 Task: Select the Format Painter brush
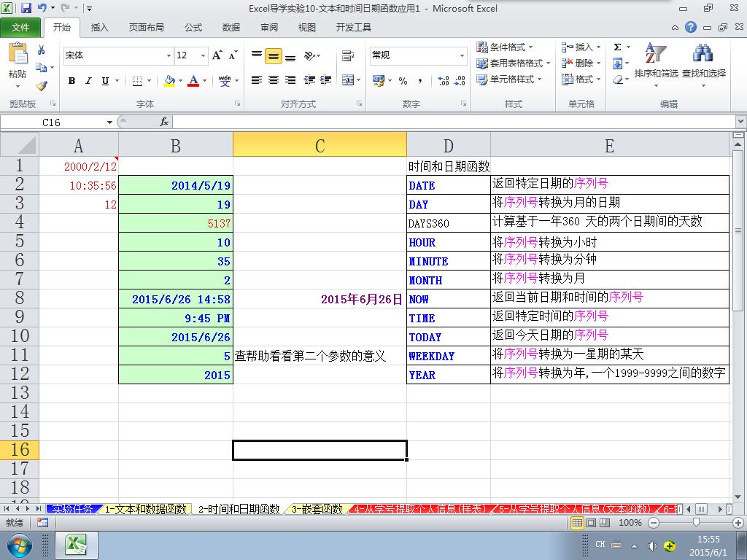[x=42, y=86]
